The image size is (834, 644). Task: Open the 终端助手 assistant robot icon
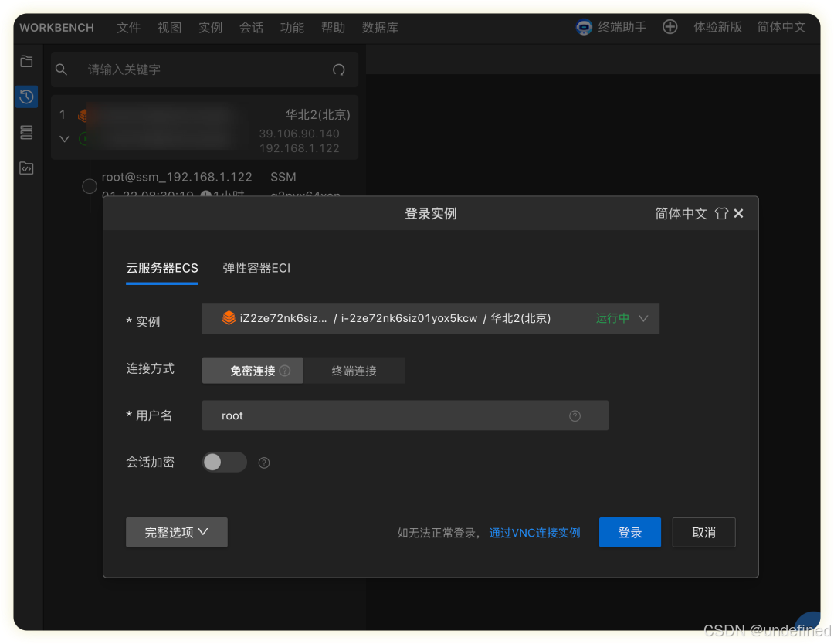coord(582,27)
